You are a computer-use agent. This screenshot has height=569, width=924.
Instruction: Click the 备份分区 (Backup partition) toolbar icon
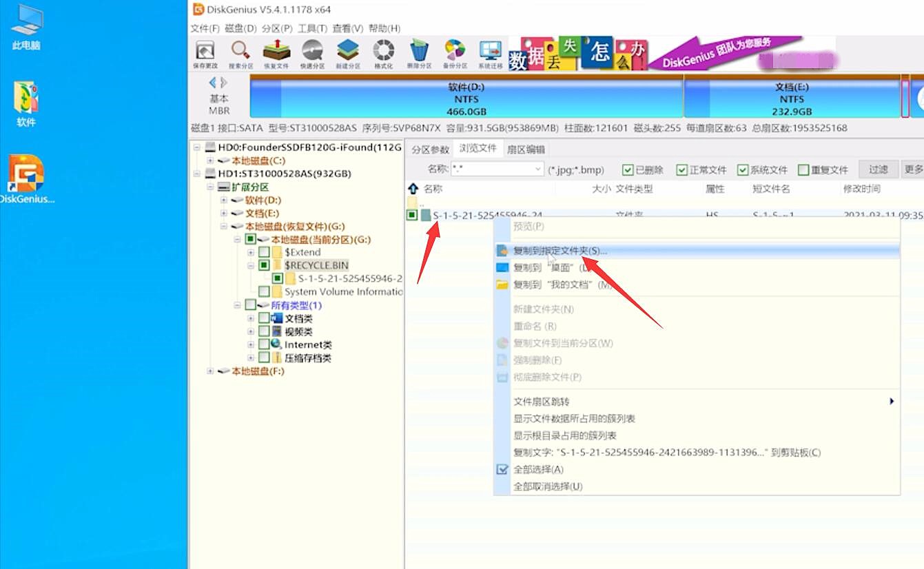pyautogui.click(x=455, y=51)
